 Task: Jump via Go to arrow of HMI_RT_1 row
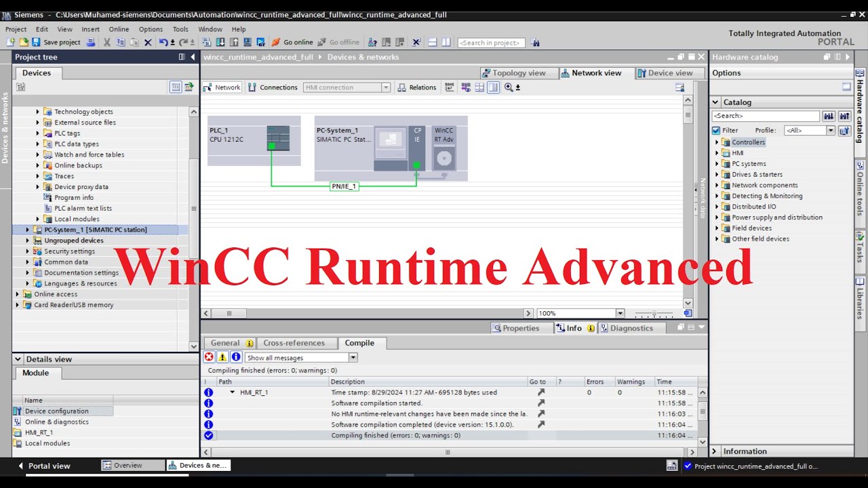click(540, 392)
